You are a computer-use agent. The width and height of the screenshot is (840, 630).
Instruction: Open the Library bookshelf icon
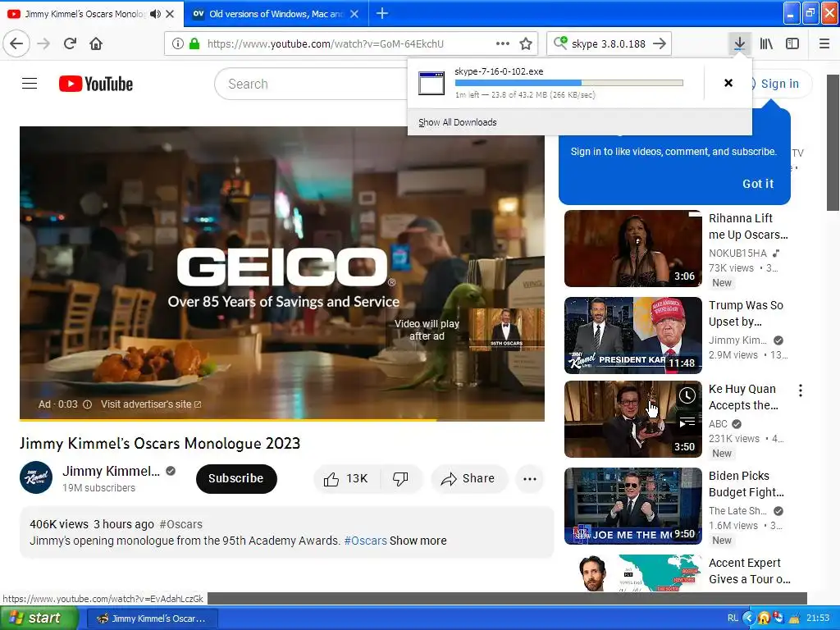coord(766,43)
